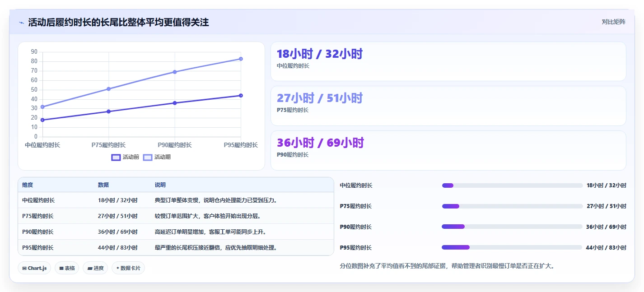Toggle the 活动期 legend item
The width and height of the screenshot is (644, 292).
click(x=157, y=157)
